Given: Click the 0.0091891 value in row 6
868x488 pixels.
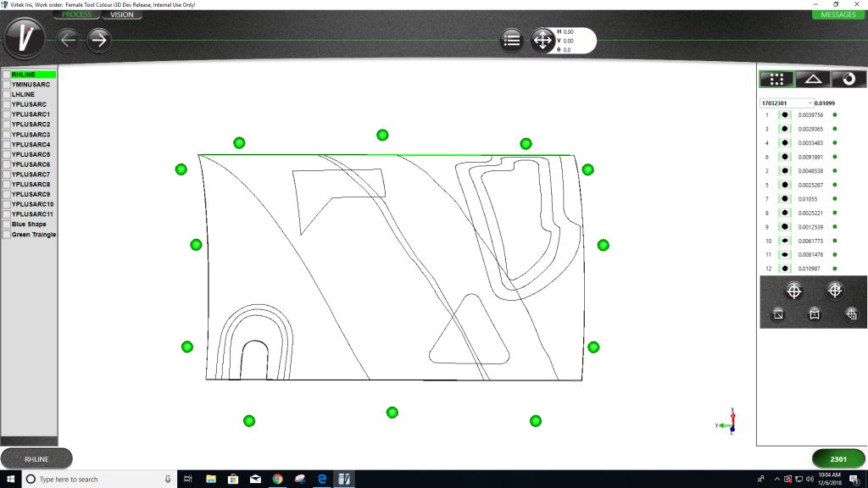Looking at the screenshot, I should point(810,157).
